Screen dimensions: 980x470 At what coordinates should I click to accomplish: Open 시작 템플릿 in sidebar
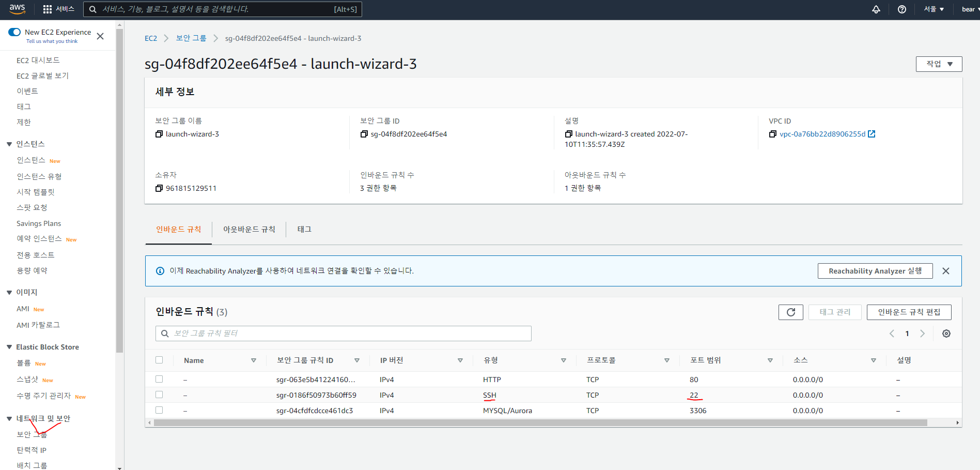click(x=36, y=192)
